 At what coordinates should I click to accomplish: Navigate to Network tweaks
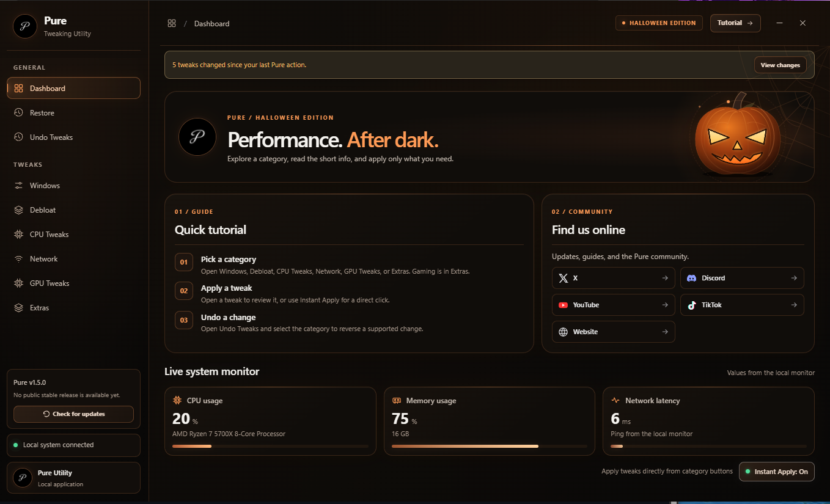click(73, 259)
